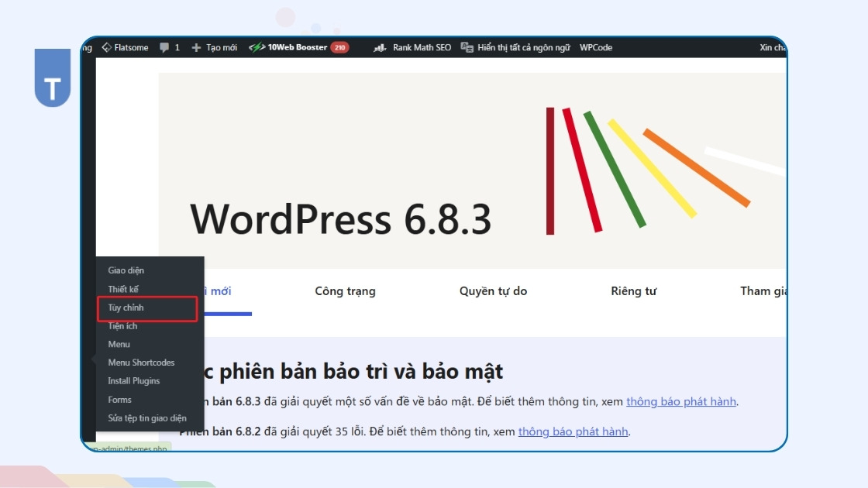
Task: Click the Rank Math SEO chart icon
Action: (x=380, y=47)
